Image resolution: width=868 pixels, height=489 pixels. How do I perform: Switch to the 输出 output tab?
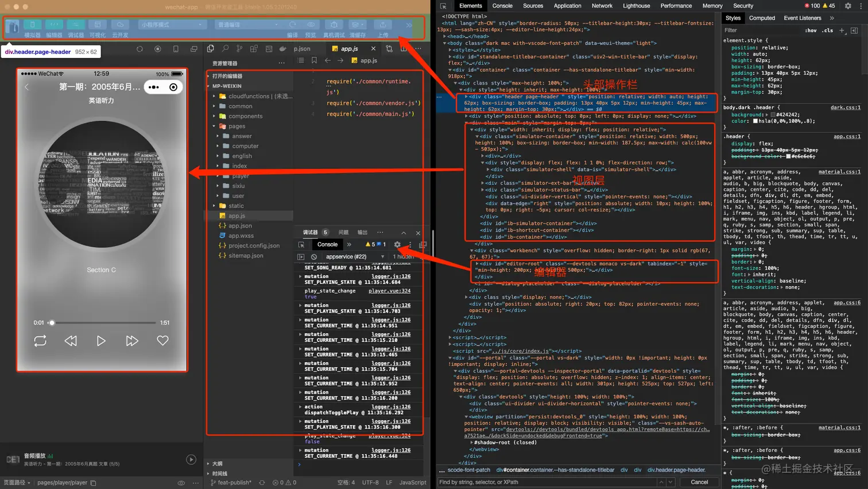[362, 233]
